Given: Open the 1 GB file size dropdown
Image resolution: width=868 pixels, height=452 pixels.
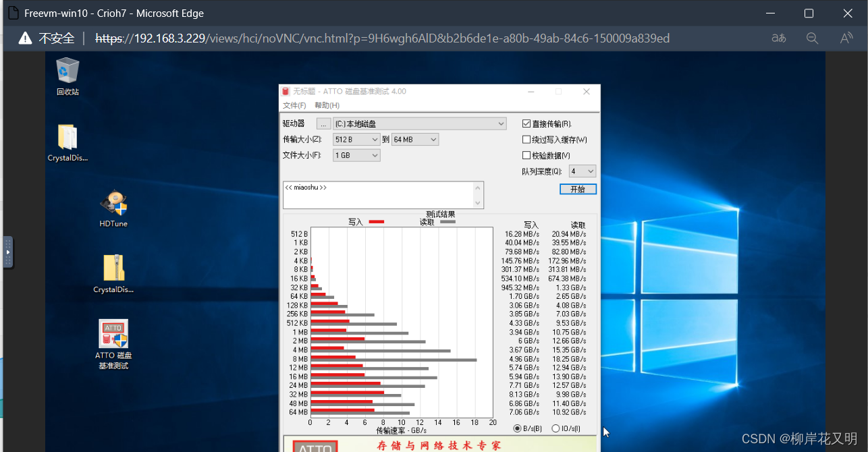Looking at the screenshot, I should 356,155.
